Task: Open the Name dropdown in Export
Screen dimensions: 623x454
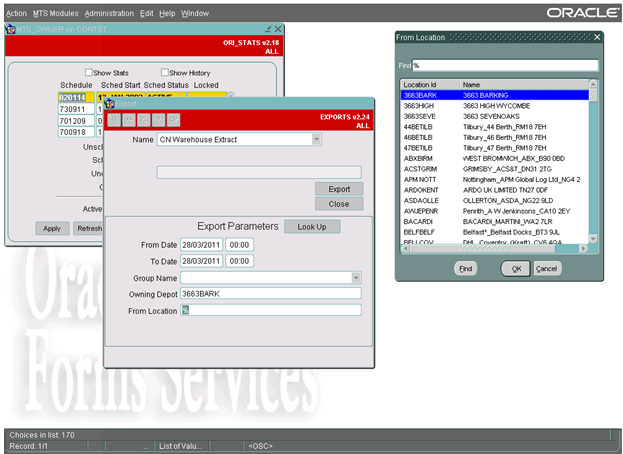Action: tap(316, 139)
